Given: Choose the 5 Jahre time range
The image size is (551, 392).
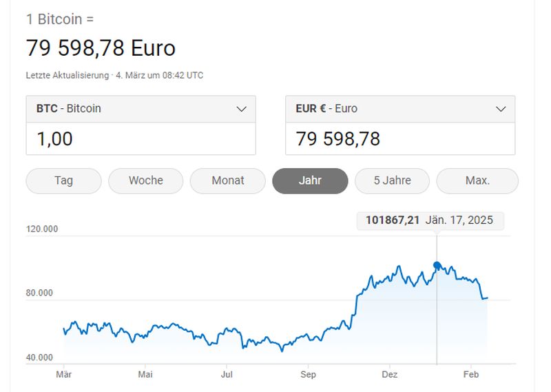Looking at the screenshot, I should click(x=392, y=180).
